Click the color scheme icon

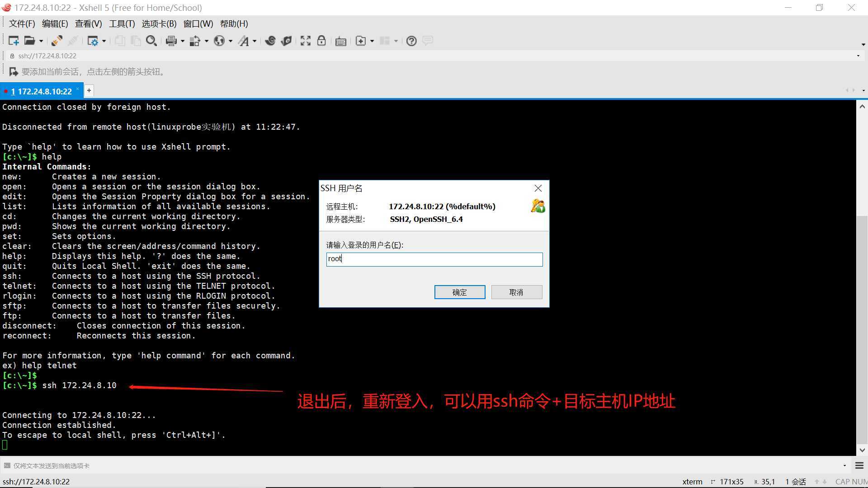tap(195, 41)
